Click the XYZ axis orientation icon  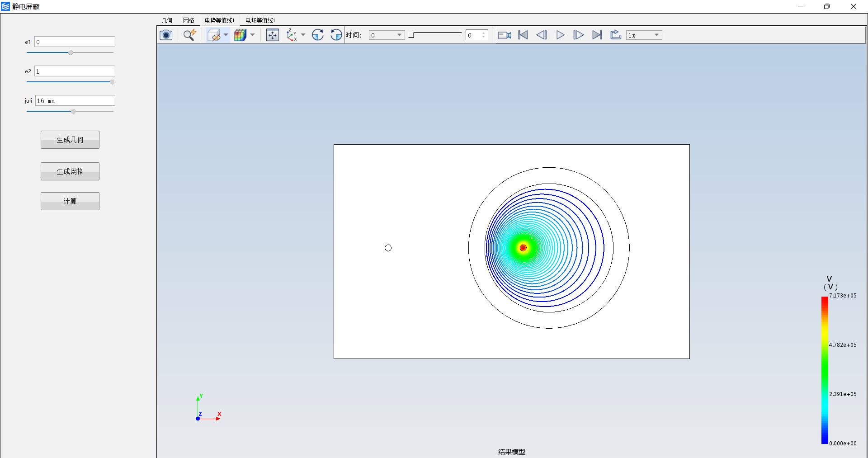[x=292, y=35]
